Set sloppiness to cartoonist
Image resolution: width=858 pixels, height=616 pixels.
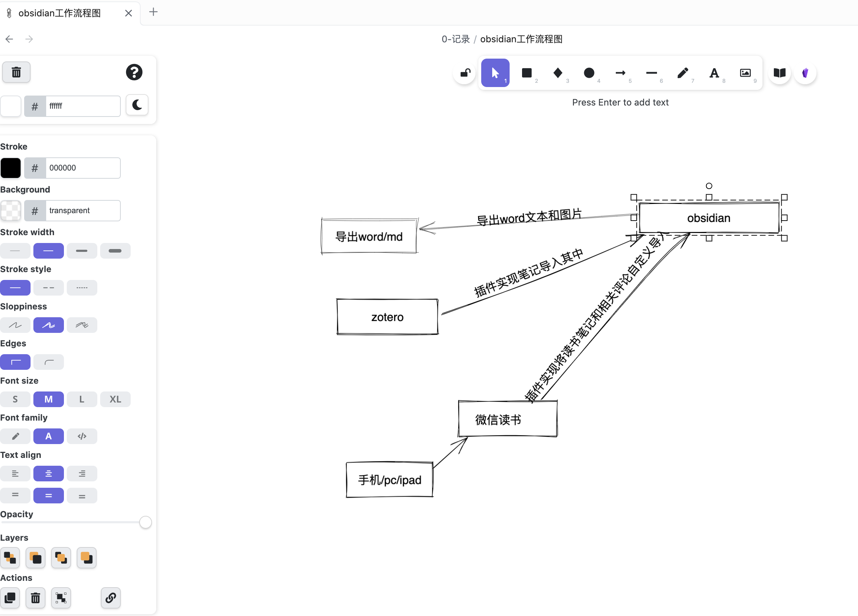[x=82, y=325]
